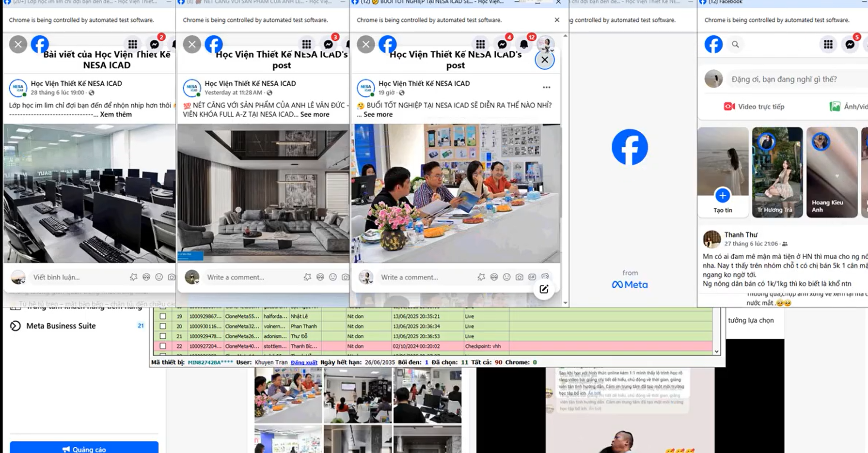Click the Video trực tiếp camera icon
Image resolution: width=868 pixels, height=453 pixels.
pyautogui.click(x=729, y=107)
